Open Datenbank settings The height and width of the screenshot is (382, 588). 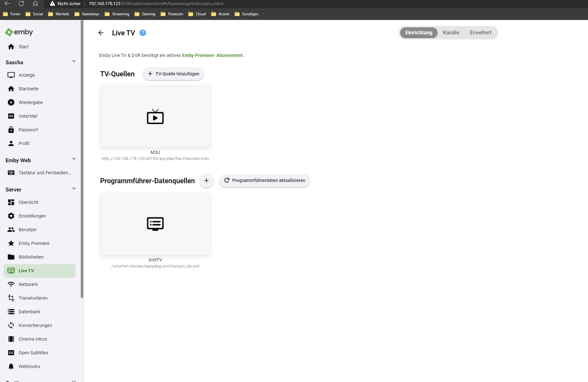tap(39, 312)
